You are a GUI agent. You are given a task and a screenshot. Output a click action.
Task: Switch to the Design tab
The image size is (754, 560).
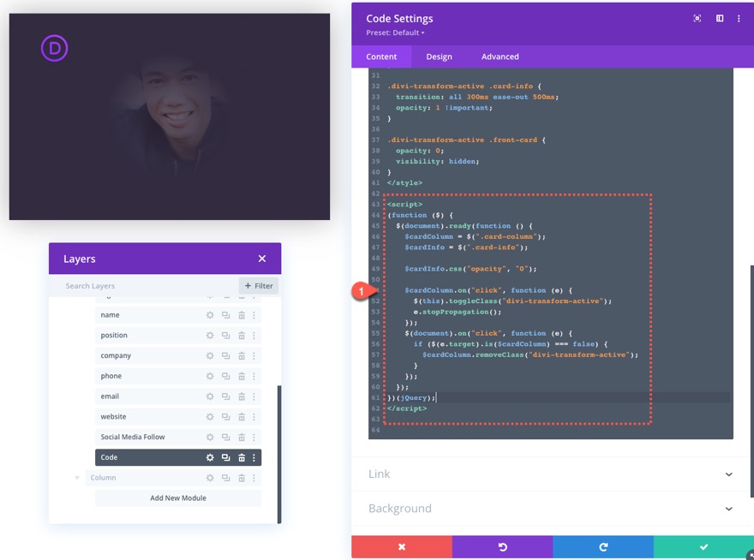(x=439, y=56)
